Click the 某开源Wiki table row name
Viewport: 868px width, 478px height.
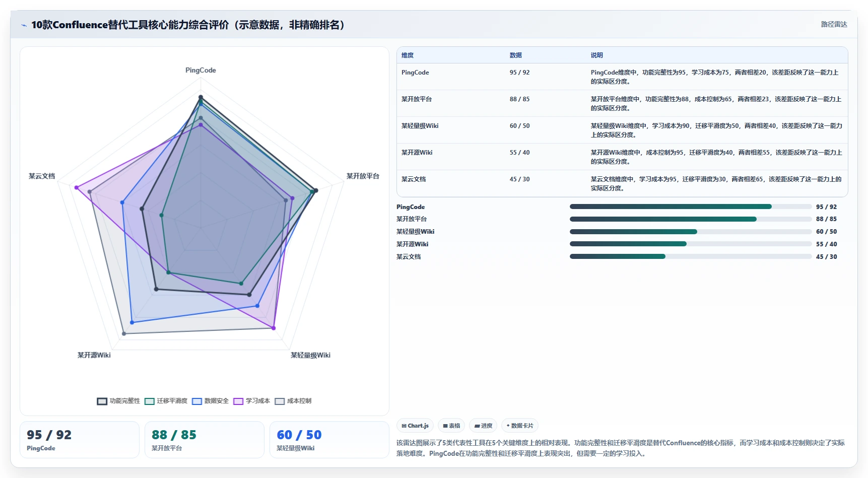pos(417,153)
